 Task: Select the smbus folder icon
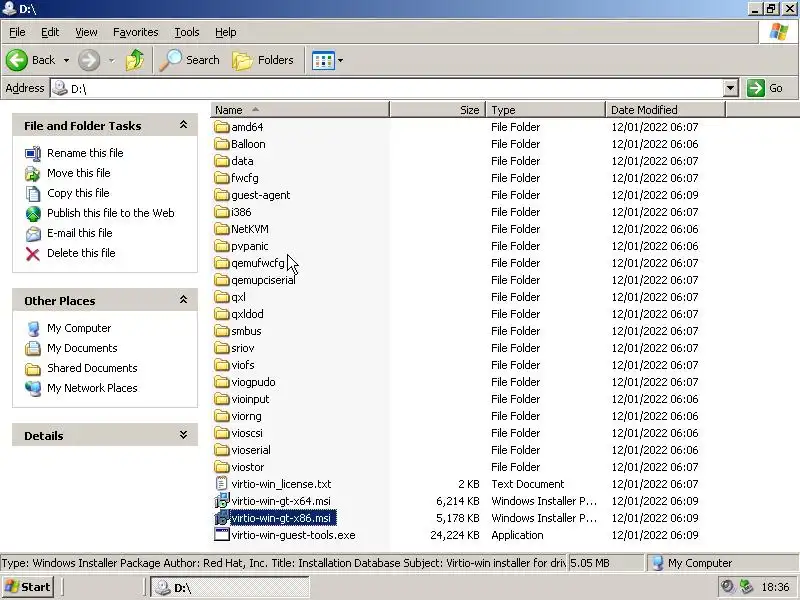pyautogui.click(x=221, y=331)
